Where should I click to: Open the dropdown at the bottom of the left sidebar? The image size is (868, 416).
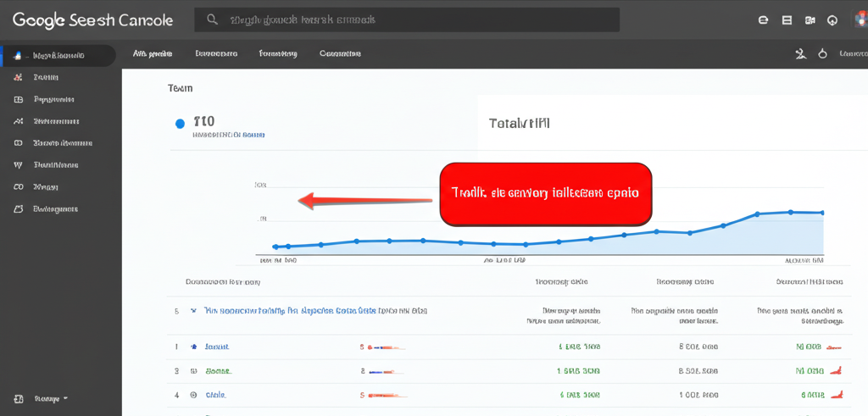pos(49,398)
